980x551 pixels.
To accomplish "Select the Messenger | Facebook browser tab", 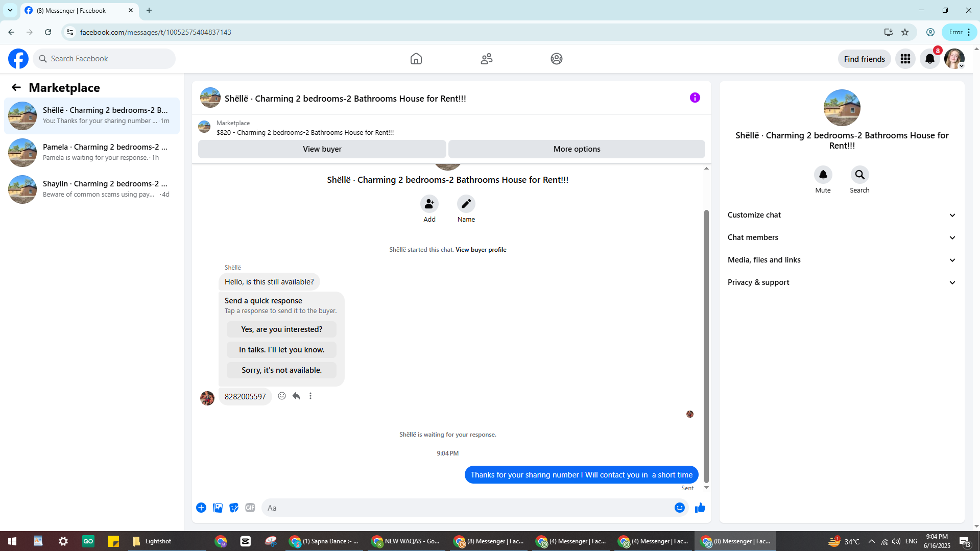I will coord(79,10).
